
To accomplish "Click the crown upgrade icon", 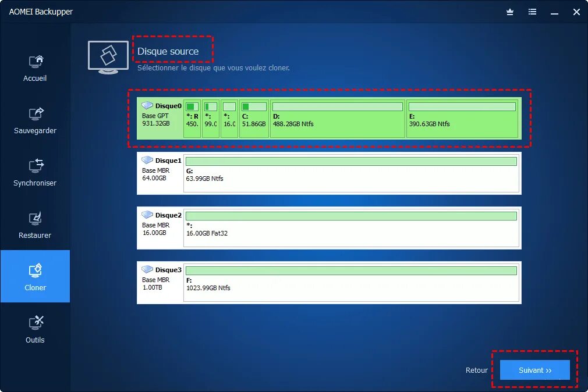I will point(509,12).
